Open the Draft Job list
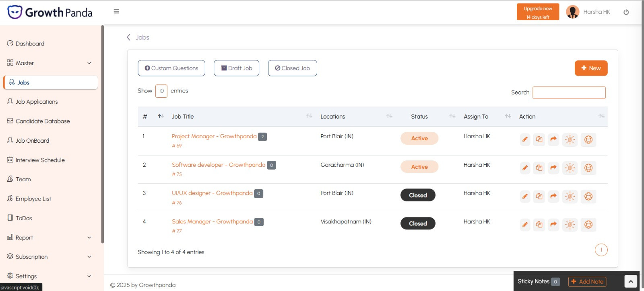 click(x=237, y=68)
